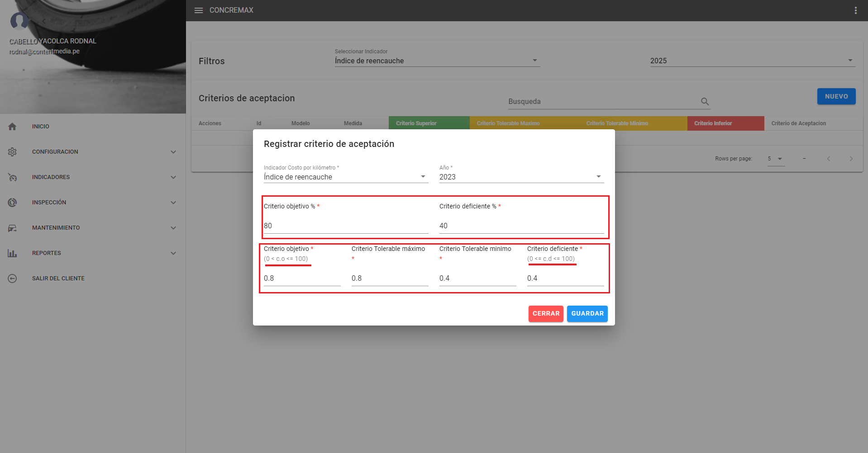This screenshot has width=868, height=453.
Task: Open the Indicador dropdown in the dialog
Action: pos(345,177)
